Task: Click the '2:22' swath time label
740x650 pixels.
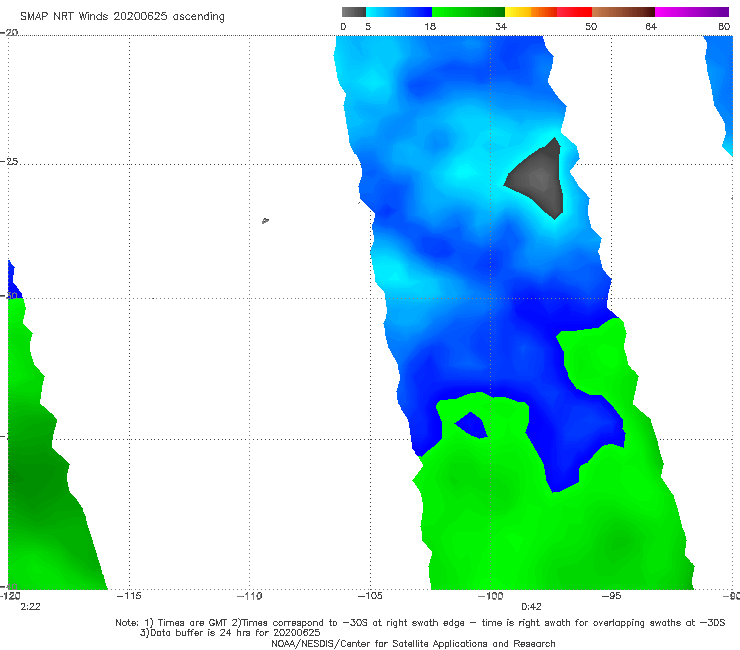Action: pos(30,607)
